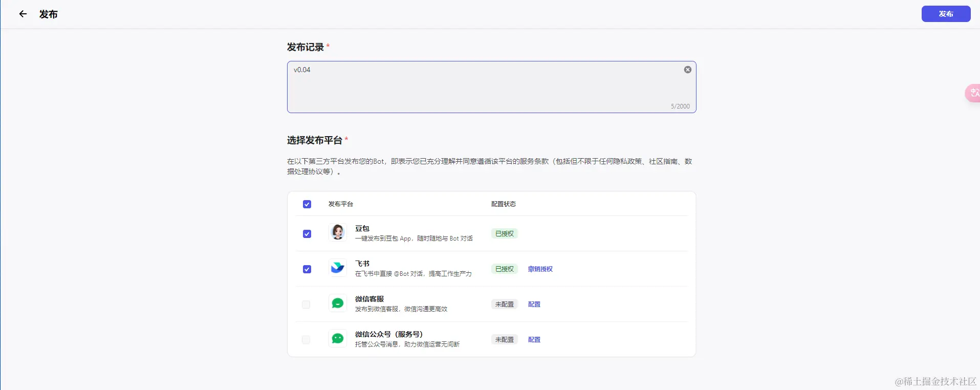Viewport: 980px width, 390px height.
Task: Click the 未配置 badge for 微信客服
Action: click(x=505, y=304)
